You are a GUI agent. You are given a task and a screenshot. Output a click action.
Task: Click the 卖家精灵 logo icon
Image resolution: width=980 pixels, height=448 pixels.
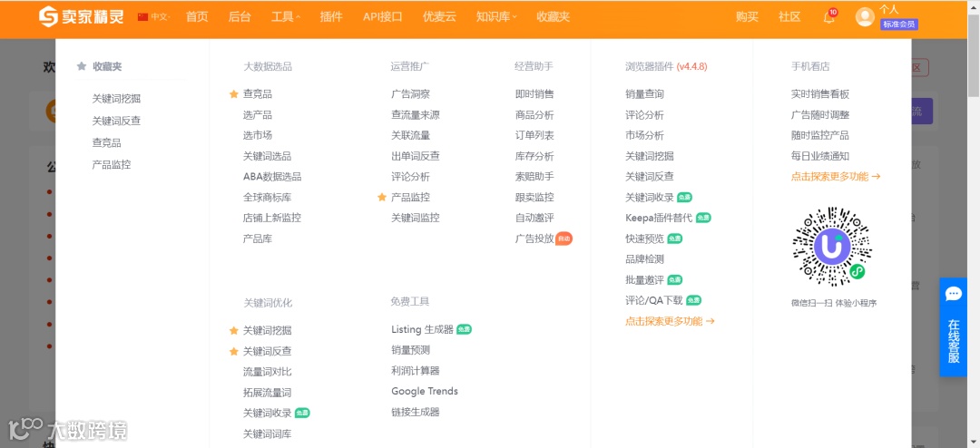[x=48, y=17]
